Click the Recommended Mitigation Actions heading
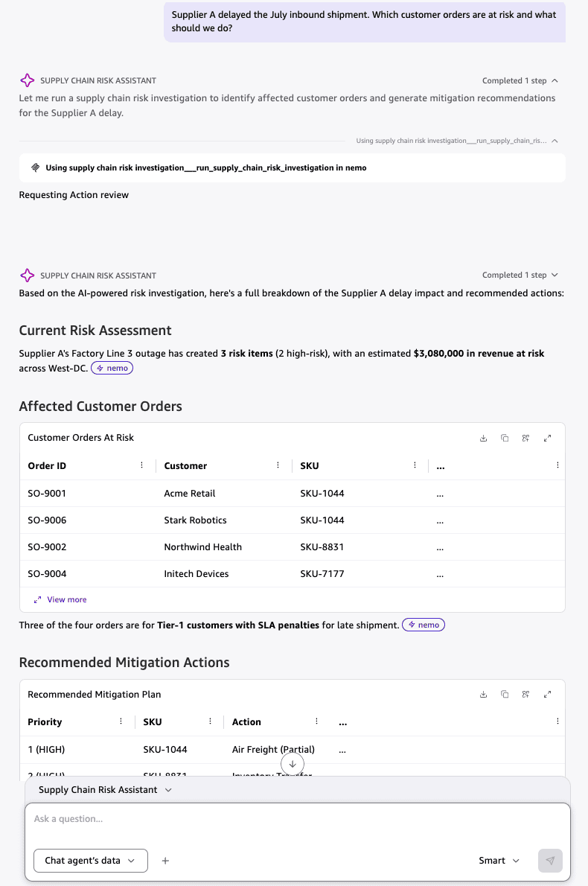The width and height of the screenshot is (588, 886). coord(124,662)
